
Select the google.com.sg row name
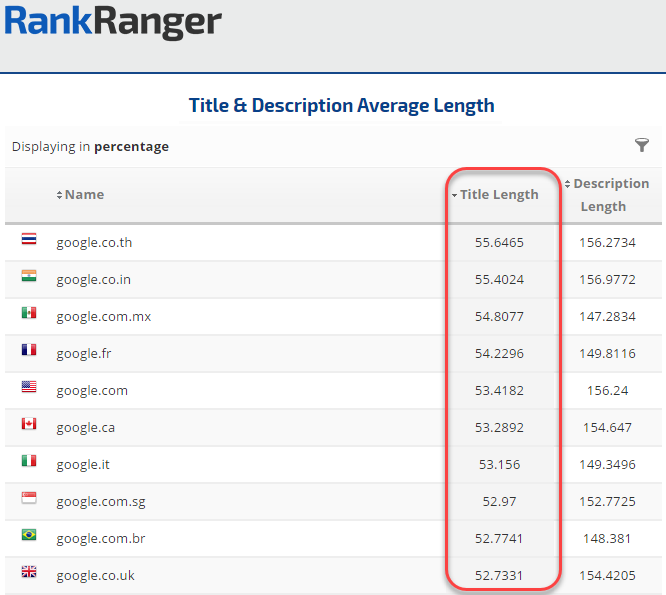(101, 501)
